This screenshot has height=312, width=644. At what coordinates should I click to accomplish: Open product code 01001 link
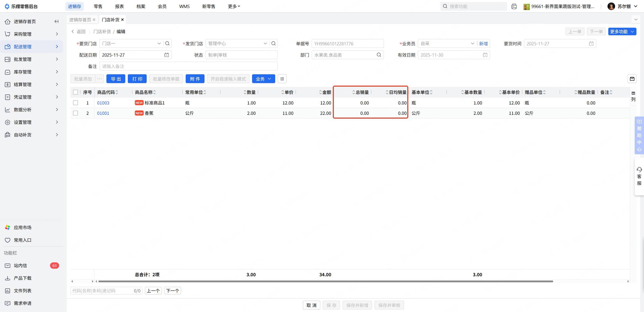pyautogui.click(x=103, y=113)
